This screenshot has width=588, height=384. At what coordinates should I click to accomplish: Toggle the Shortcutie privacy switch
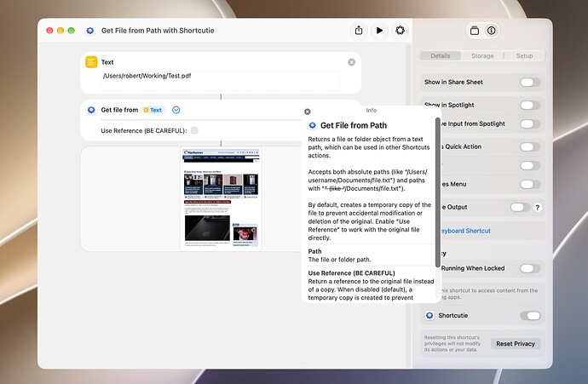(x=530, y=315)
